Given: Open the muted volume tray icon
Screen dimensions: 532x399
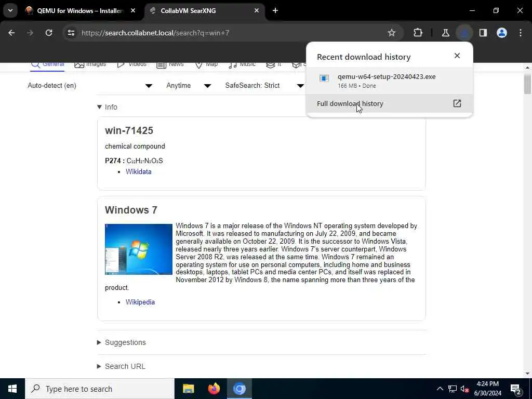Looking at the screenshot, I should click(464, 389).
